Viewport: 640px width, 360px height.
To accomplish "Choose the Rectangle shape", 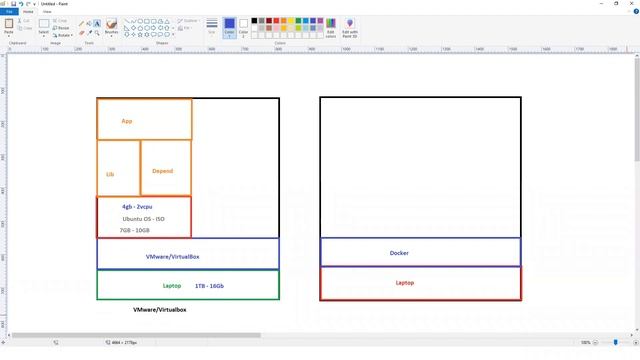I will (147, 21).
